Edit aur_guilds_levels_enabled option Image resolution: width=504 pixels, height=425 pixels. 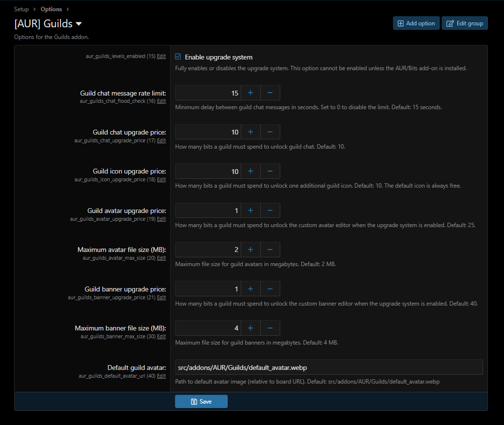[161, 56]
